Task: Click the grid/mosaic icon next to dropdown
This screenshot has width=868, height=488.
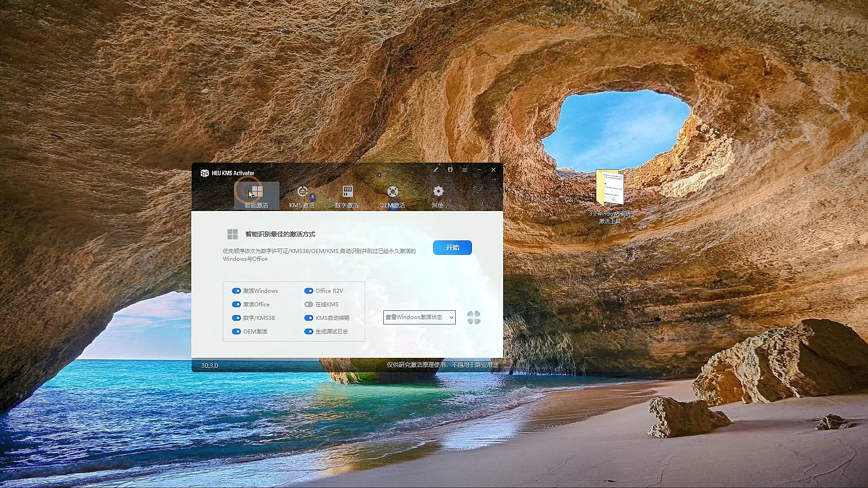Action: point(474,317)
